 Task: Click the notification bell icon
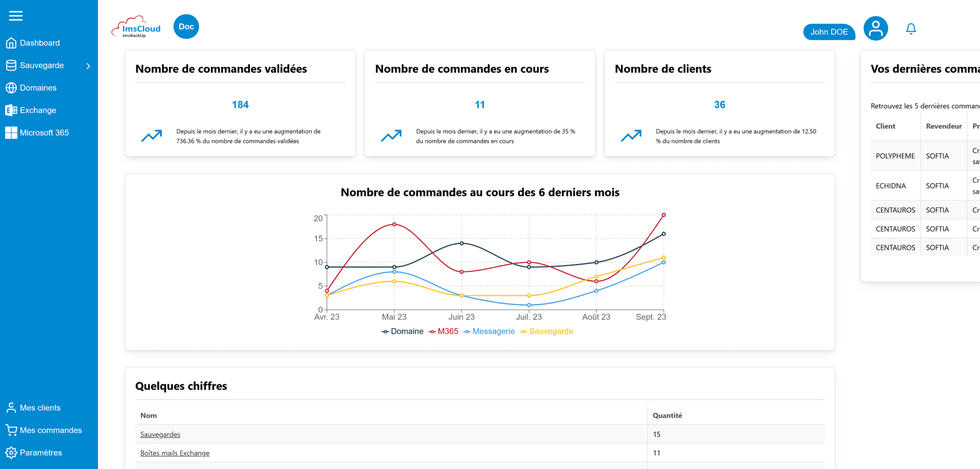[x=911, y=29]
